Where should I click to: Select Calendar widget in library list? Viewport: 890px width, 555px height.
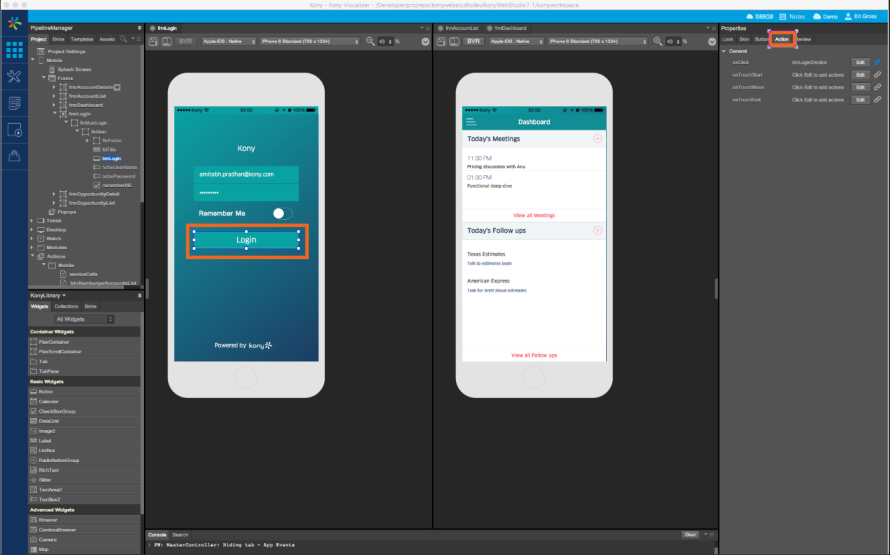(x=85, y=402)
